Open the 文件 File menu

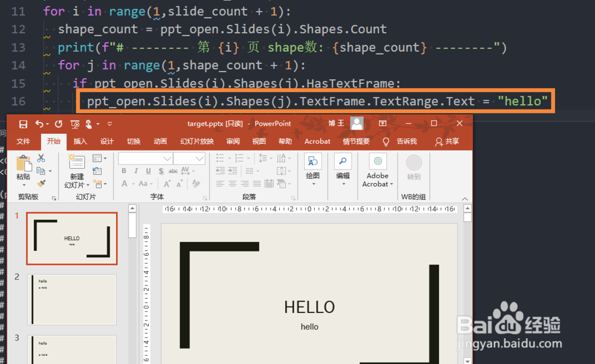point(23,142)
